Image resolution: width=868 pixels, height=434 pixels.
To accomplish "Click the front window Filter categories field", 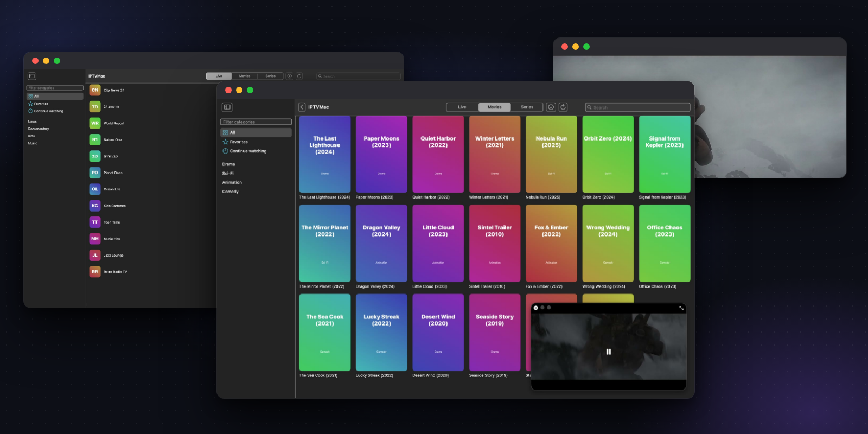I will pyautogui.click(x=256, y=122).
